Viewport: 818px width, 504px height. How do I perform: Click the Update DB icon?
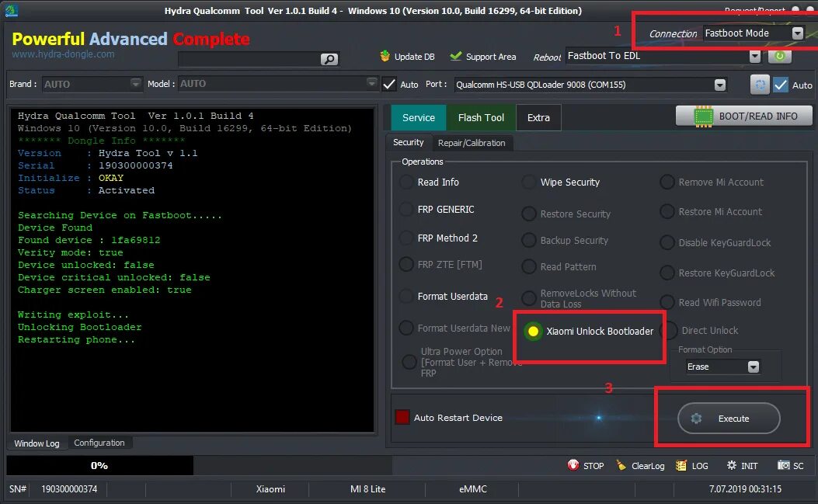[385, 56]
